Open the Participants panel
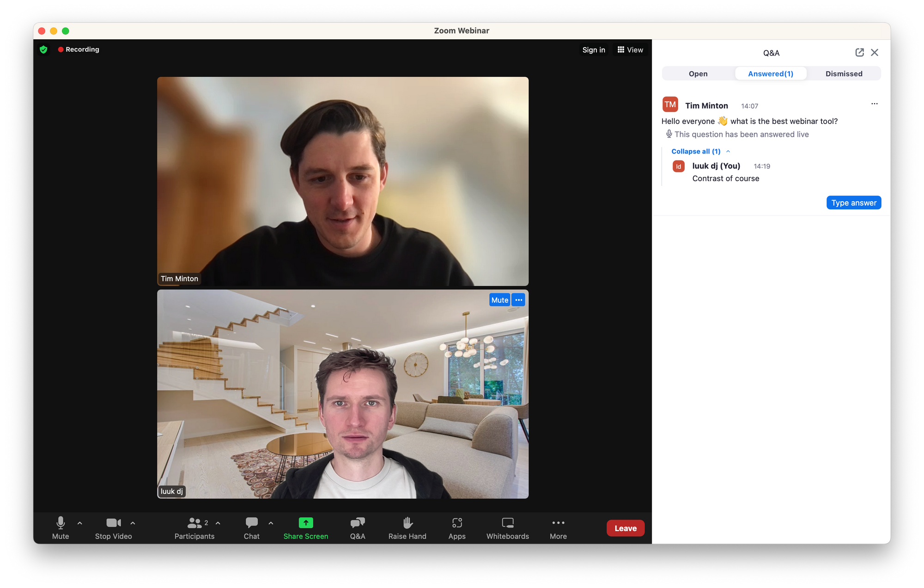This screenshot has width=924, height=588. pyautogui.click(x=195, y=528)
